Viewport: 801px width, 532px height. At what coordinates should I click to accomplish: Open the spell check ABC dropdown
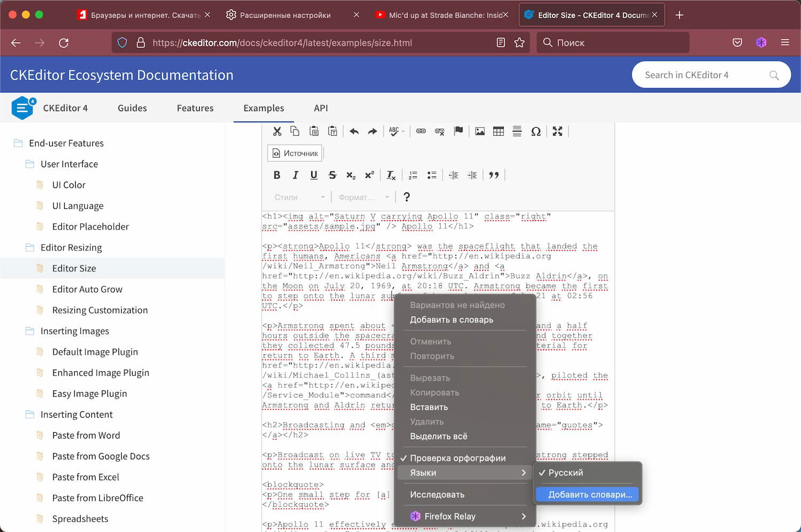tap(397, 131)
